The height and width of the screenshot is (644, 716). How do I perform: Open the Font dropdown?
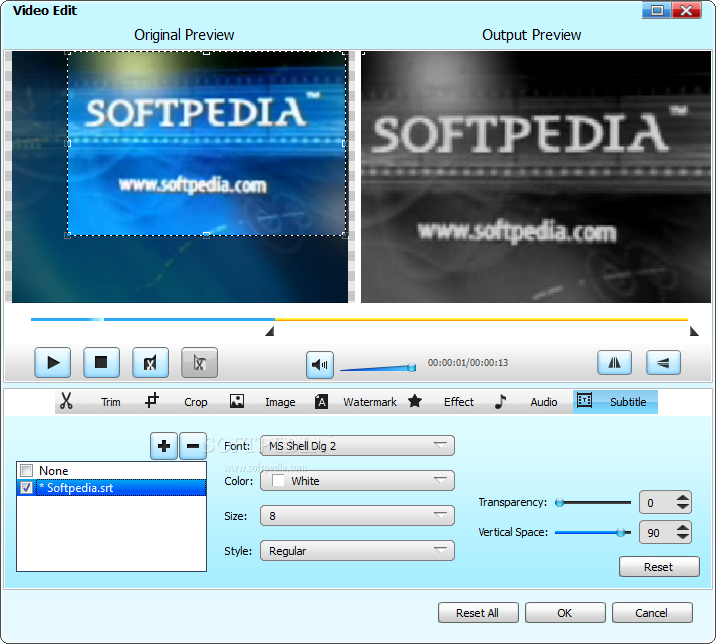coord(357,446)
